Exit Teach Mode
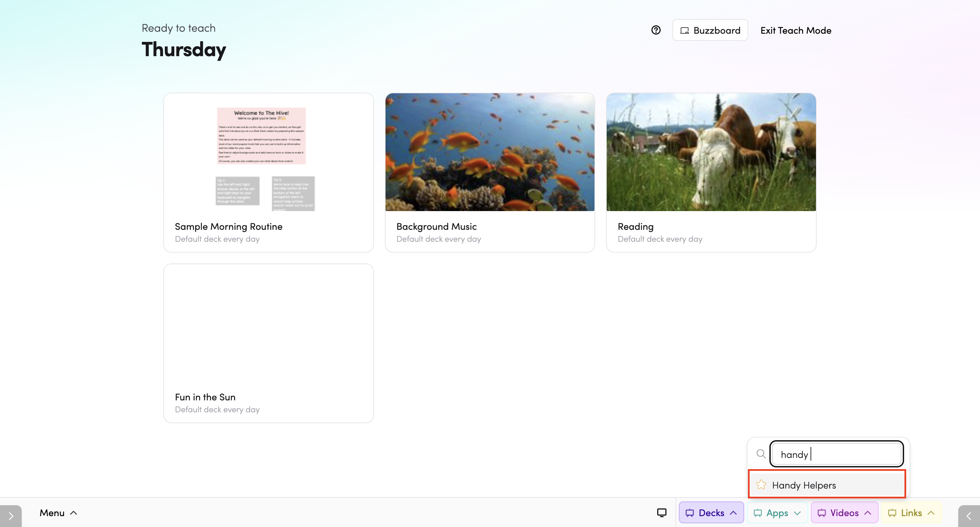The height and width of the screenshot is (527, 980). [x=796, y=30]
